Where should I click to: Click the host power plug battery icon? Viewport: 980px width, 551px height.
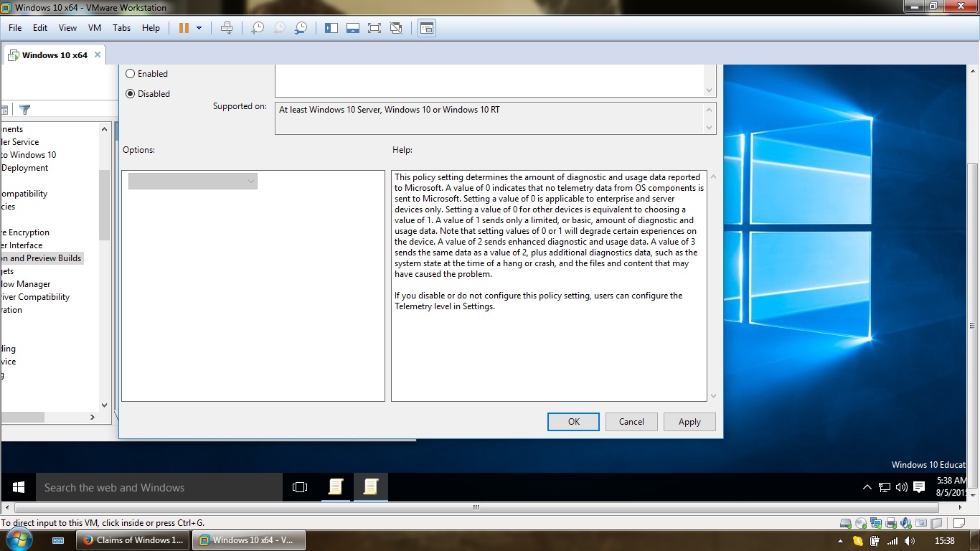(875, 541)
